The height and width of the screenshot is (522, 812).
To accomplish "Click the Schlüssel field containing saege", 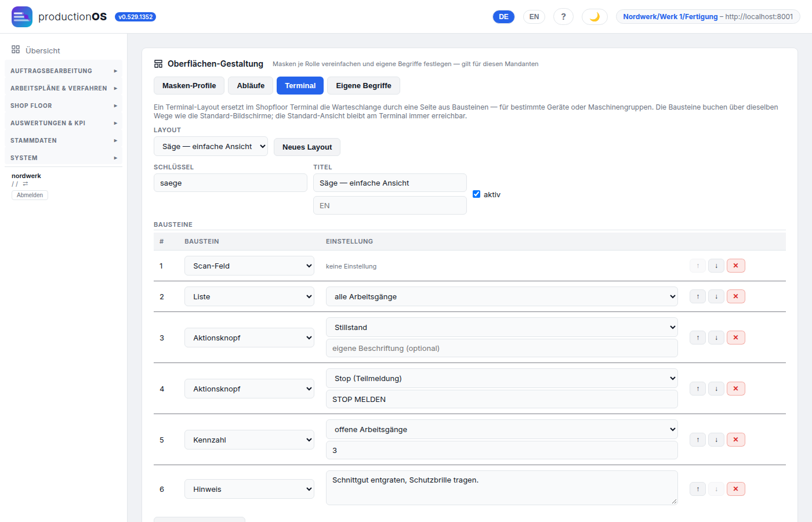I will coord(230,183).
